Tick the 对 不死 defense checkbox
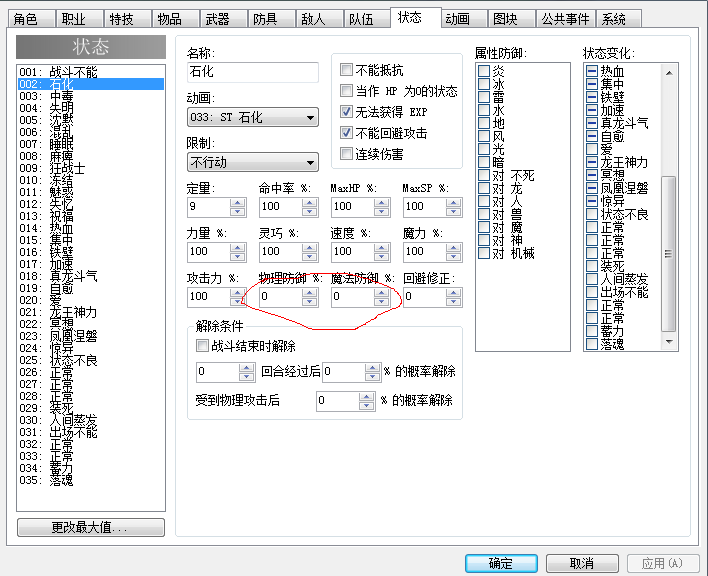 (484, 175)
